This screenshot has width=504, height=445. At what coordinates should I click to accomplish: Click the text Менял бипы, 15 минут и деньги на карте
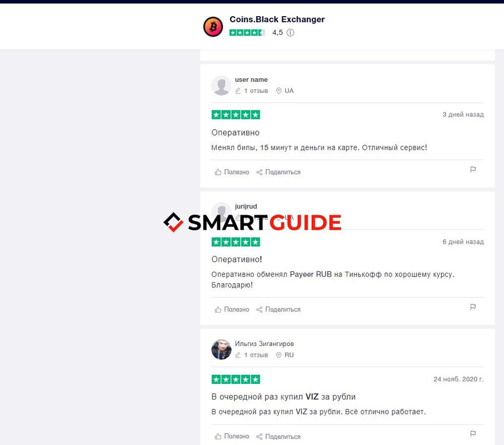pyautogui.click(x=285, y=148)
